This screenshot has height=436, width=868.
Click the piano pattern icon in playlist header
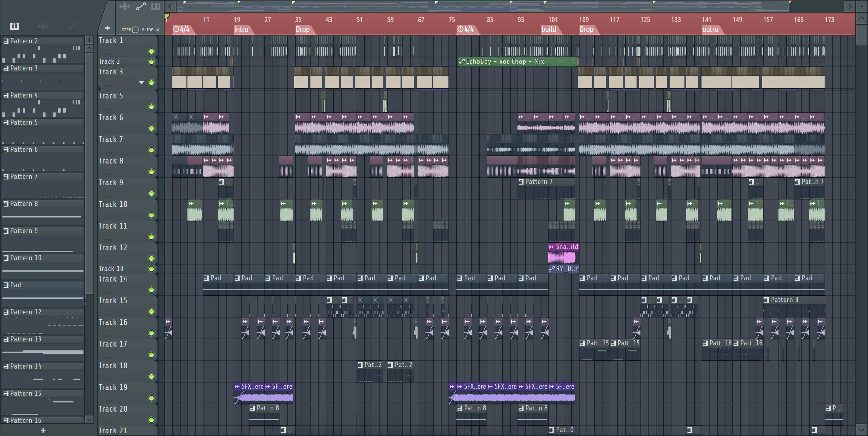pos(156,6)
